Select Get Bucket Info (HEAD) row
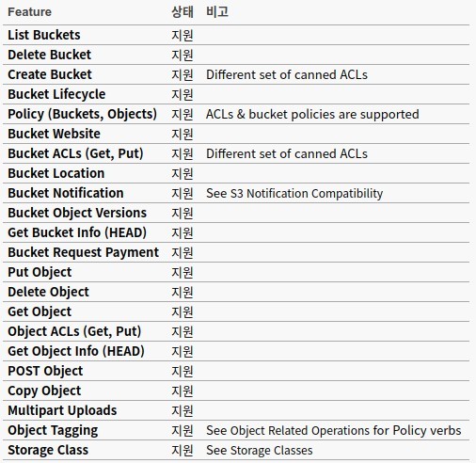This screenshot has width=476, height=463. click(x=236, y=232)
